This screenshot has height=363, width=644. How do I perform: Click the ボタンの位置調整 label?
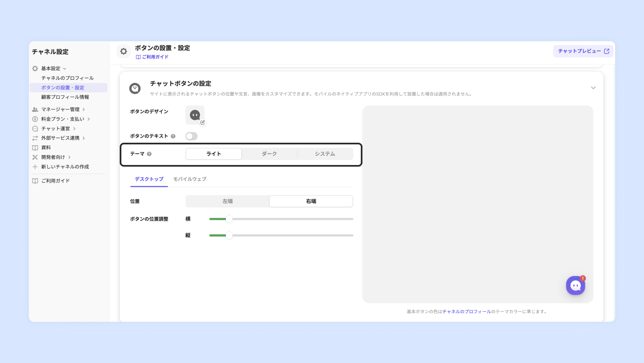(149, 219)
